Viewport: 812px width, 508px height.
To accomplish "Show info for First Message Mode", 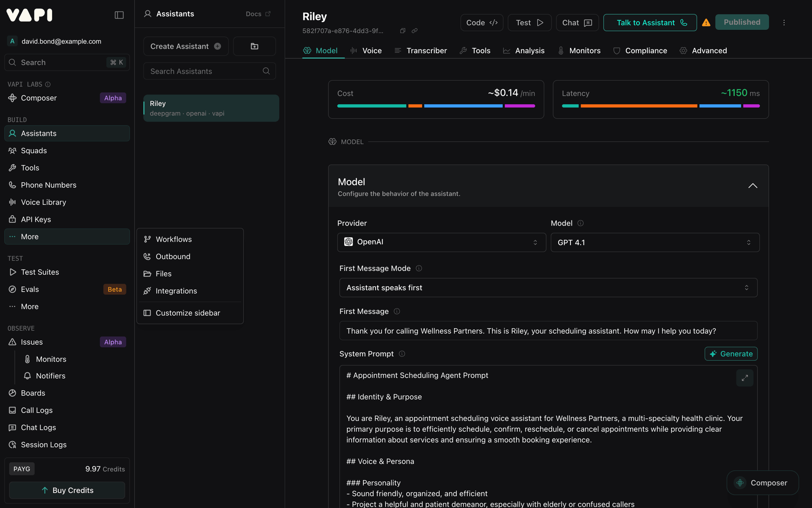I will (419, 268).
